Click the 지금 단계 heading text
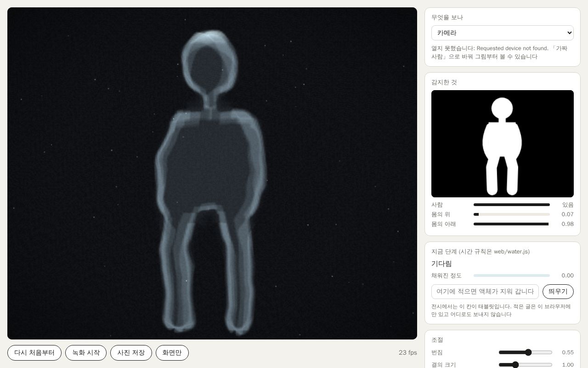The width and height of the screenshot is (588, 368). (x=481, y=252)
